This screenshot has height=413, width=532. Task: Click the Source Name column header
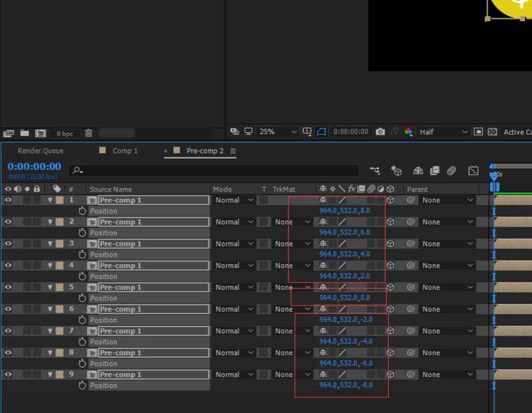click(111, 189)
